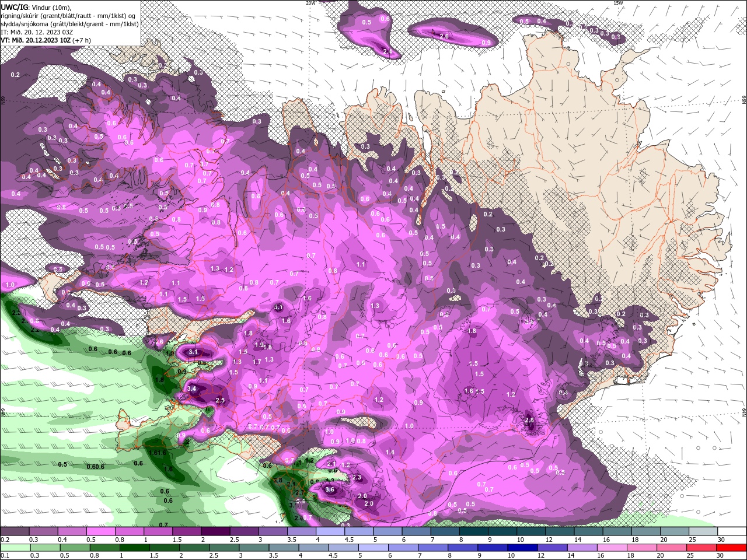This screenshot has width=747, height=560.
Task: Click the 0.1 label on the rain scale
Action: point(5,556)
